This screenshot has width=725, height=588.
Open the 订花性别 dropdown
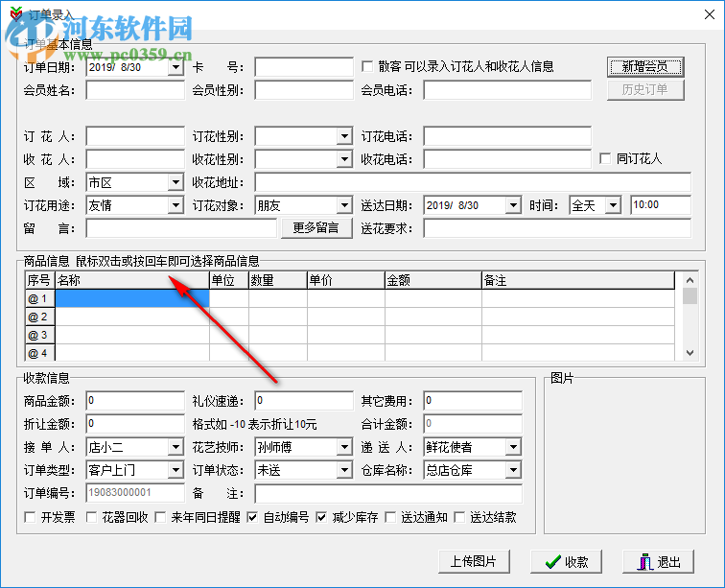pos(344,136)
